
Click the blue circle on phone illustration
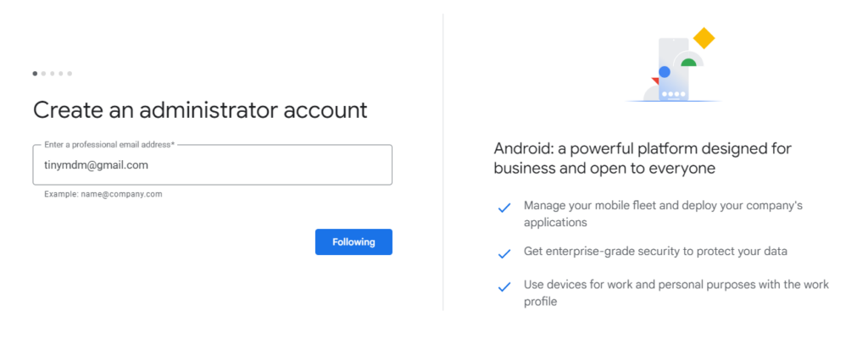coord(665,72)
